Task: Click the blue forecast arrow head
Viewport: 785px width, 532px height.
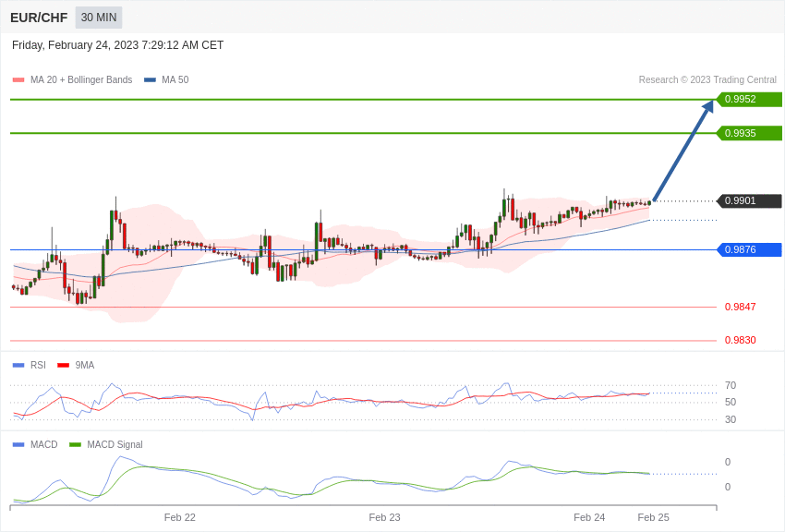Action: [708, 106]
